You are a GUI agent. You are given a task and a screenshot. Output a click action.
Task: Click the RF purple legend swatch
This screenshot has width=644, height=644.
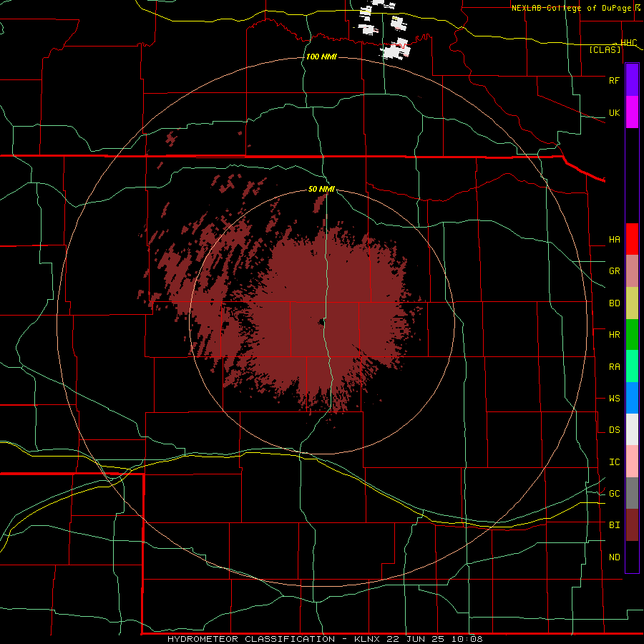click(632, 80)
